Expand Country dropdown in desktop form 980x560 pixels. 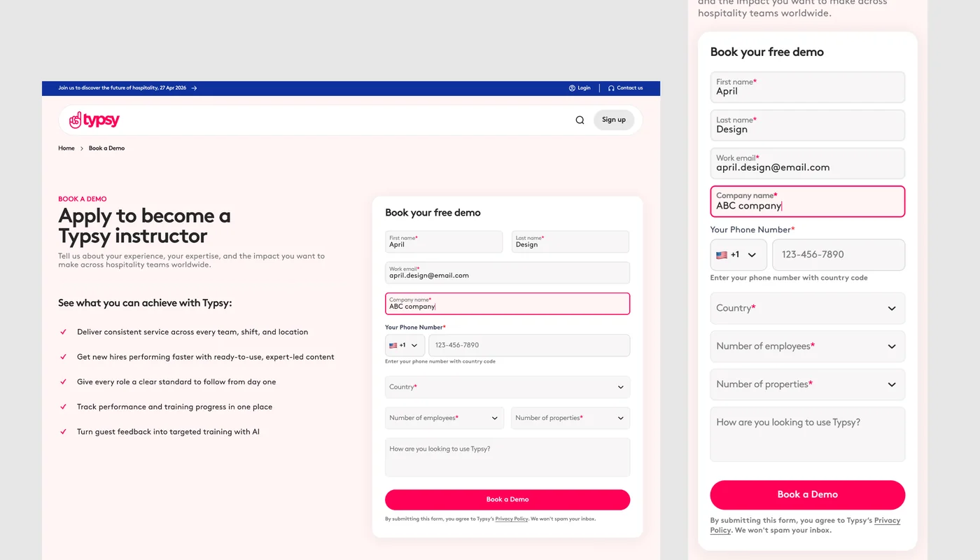pyautogui.click(x=507, y=387)
